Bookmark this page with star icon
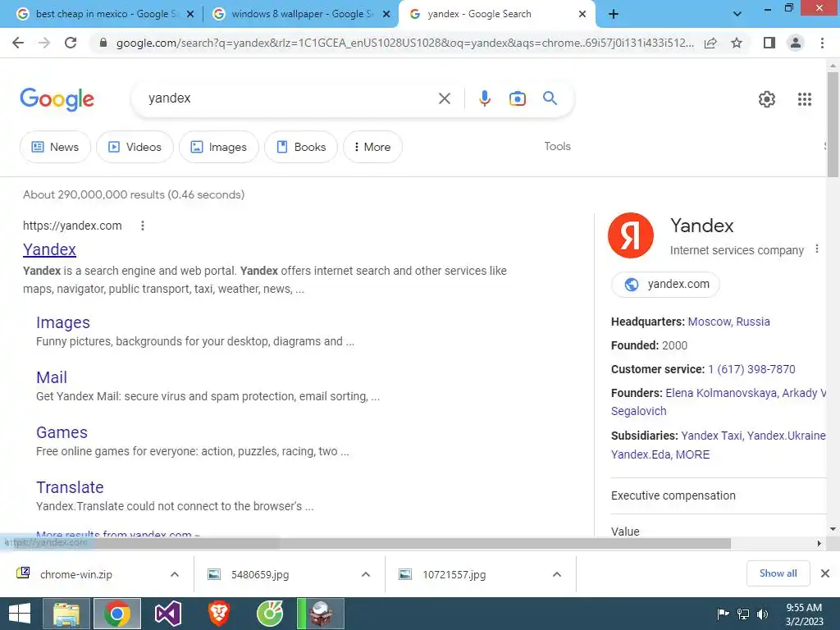840x630 pixels. pyautogui.click(x=737, y=43)
